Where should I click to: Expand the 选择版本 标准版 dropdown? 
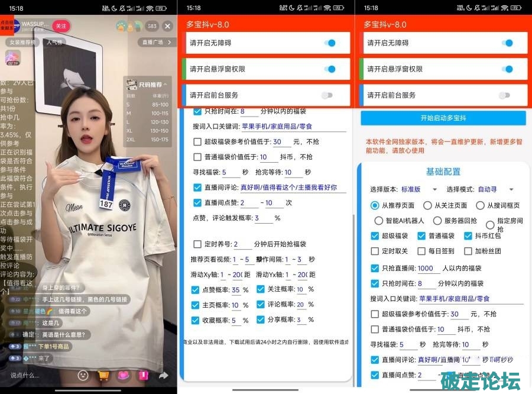pos(419,189)
